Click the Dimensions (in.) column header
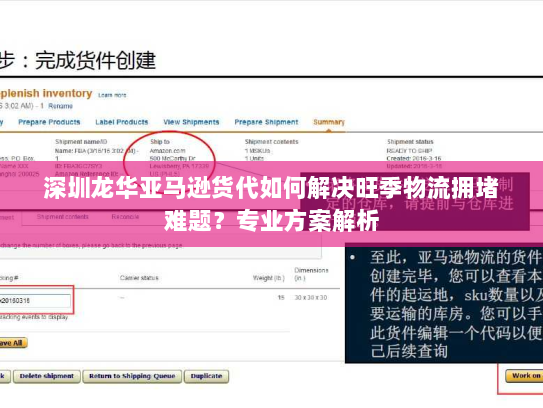 coord(311,274)
